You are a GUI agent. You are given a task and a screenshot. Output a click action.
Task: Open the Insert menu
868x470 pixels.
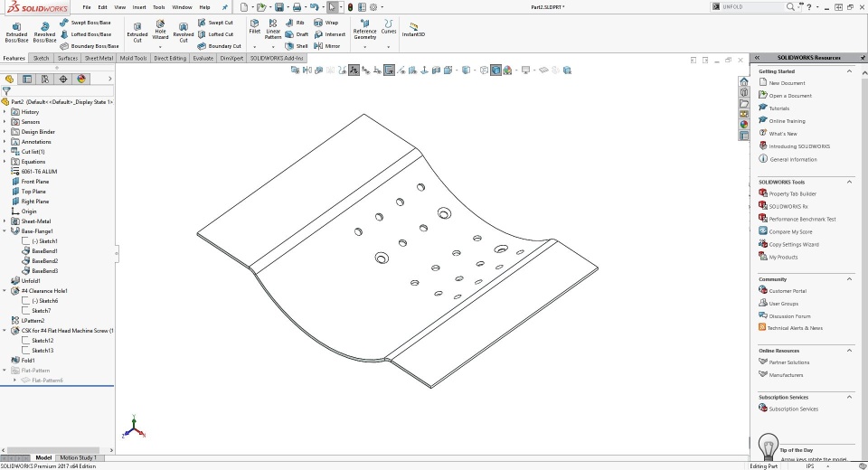139,7
